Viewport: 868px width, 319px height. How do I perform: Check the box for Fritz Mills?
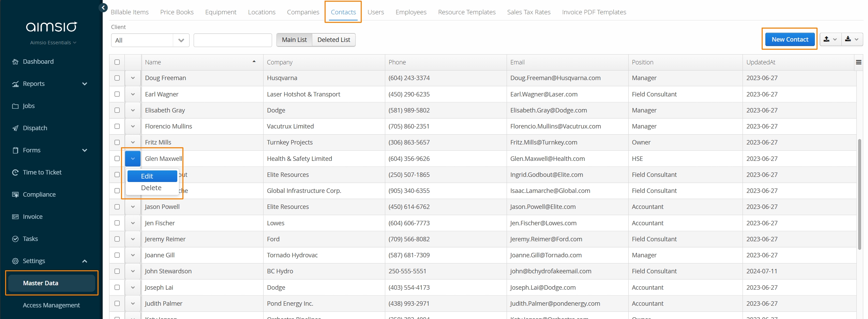tap(117, 142)
